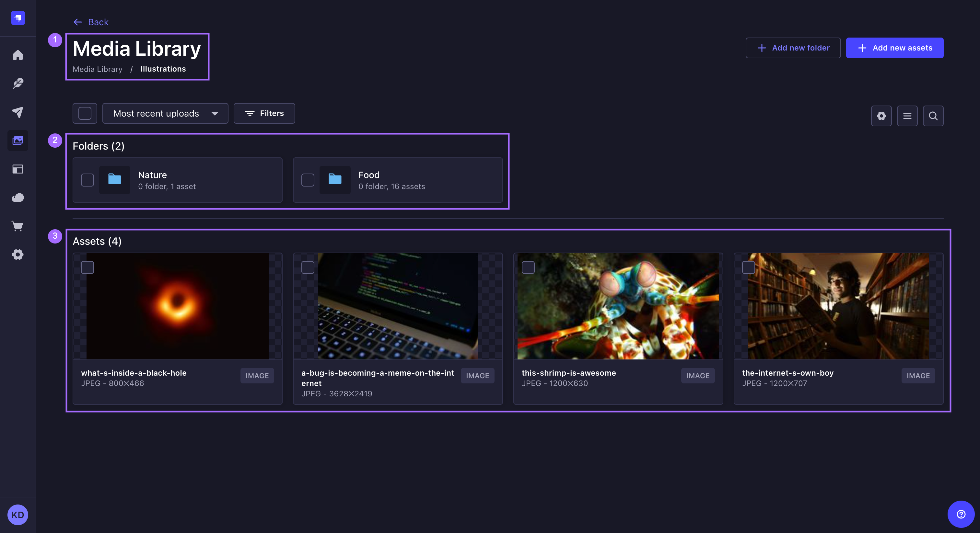Image resolution: width=980 pixels, height=533 pixels.
Task: Click the paper plane icon in the sidebar
Action: (18, 112)
